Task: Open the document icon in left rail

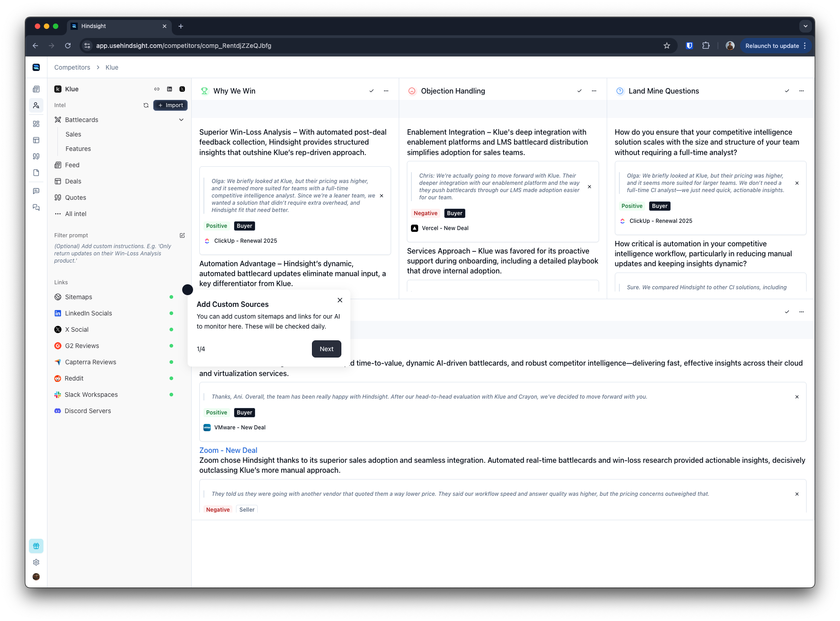Action: [36, 173]
